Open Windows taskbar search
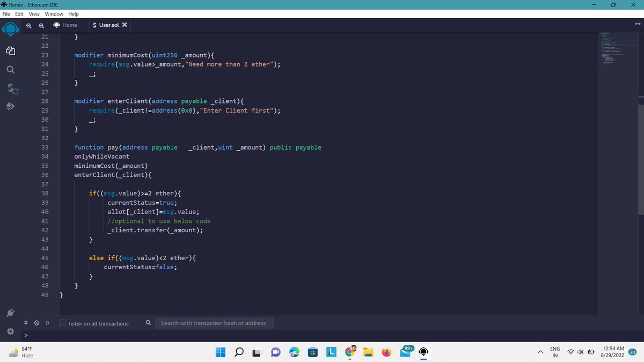The width and height of the screenshot is (644, 362). coord(239,352)
